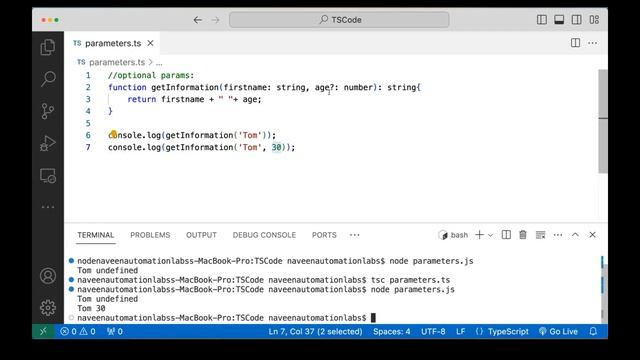Screen dimensions: 640x360
Task: Open the Run and Debug view
Action: tap(48, 143)
